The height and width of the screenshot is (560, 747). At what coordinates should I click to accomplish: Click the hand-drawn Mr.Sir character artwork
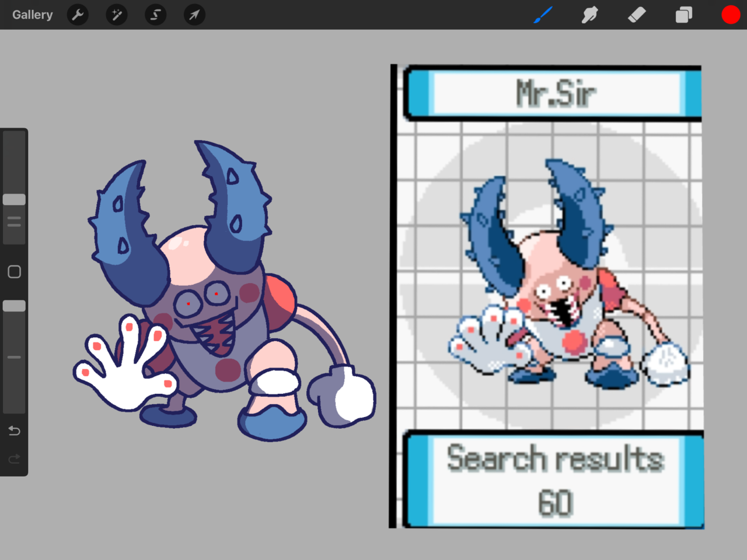[225, 292]
